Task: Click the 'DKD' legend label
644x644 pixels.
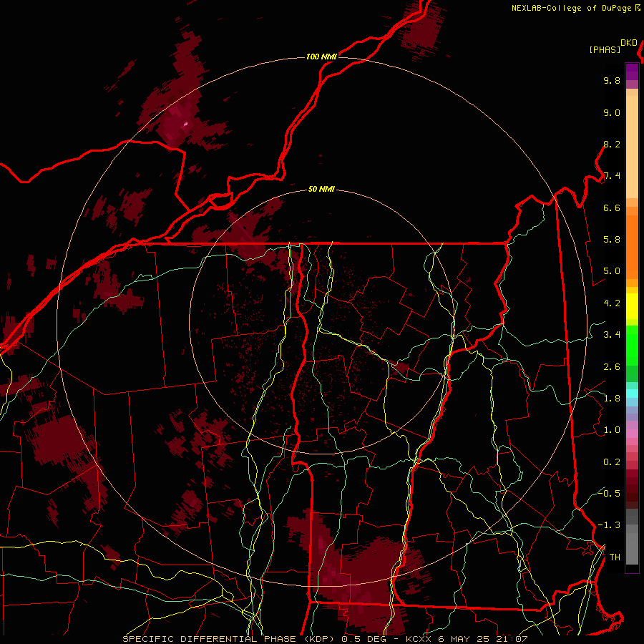Action: pyautogui.click(x=629, y=43)
